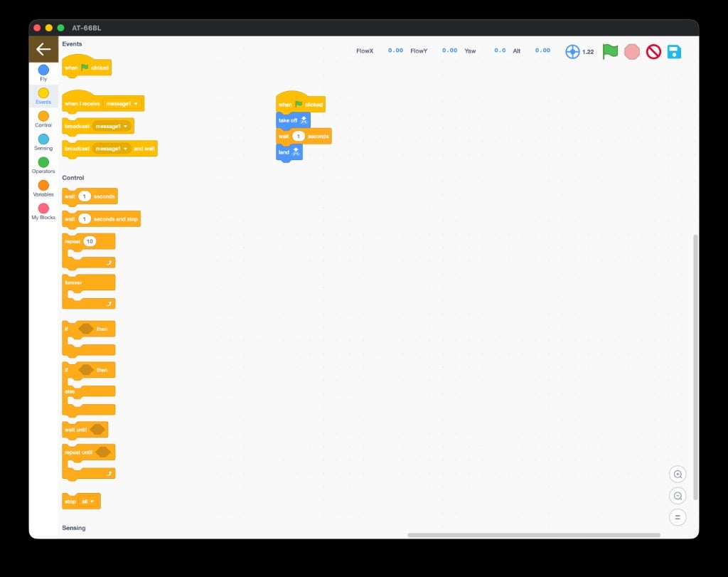Click the FlowX value readout
This screenshot has height=577, width=728.
pyautogui.click(x=395, y=51)
